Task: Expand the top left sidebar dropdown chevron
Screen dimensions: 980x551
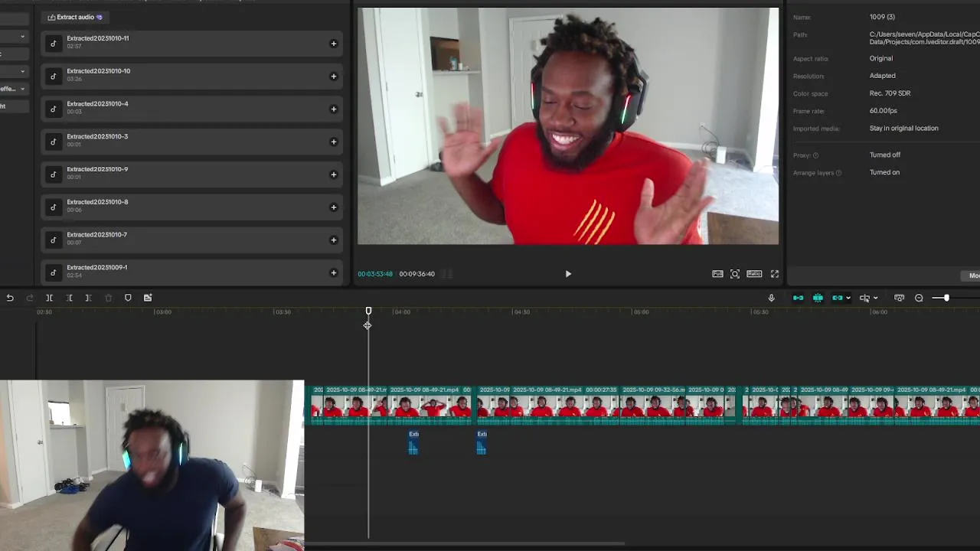Action: (22, 36)
